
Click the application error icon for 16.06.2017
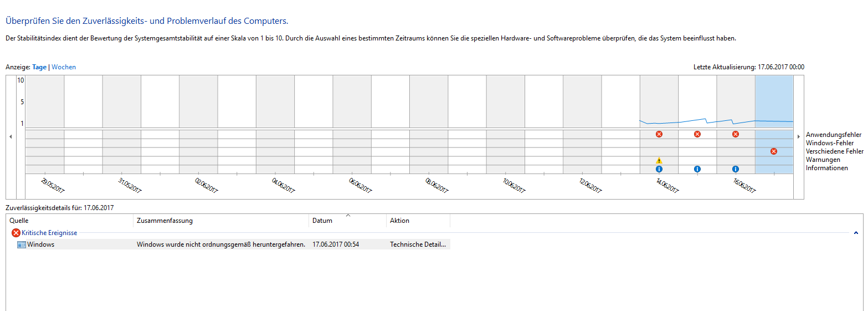tap(736, 134)
